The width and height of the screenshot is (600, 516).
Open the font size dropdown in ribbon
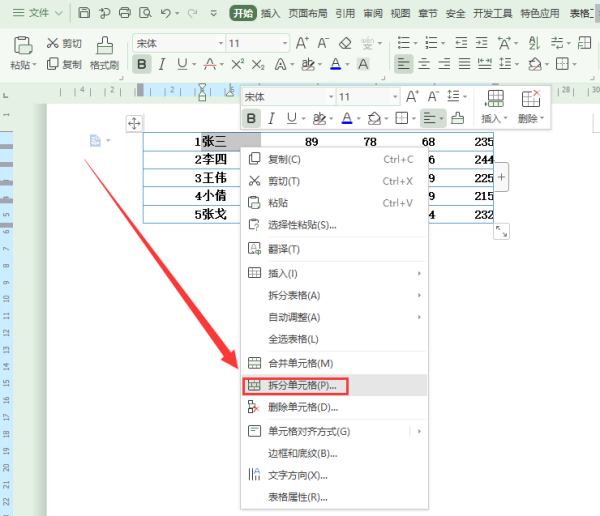click(285, 43)
